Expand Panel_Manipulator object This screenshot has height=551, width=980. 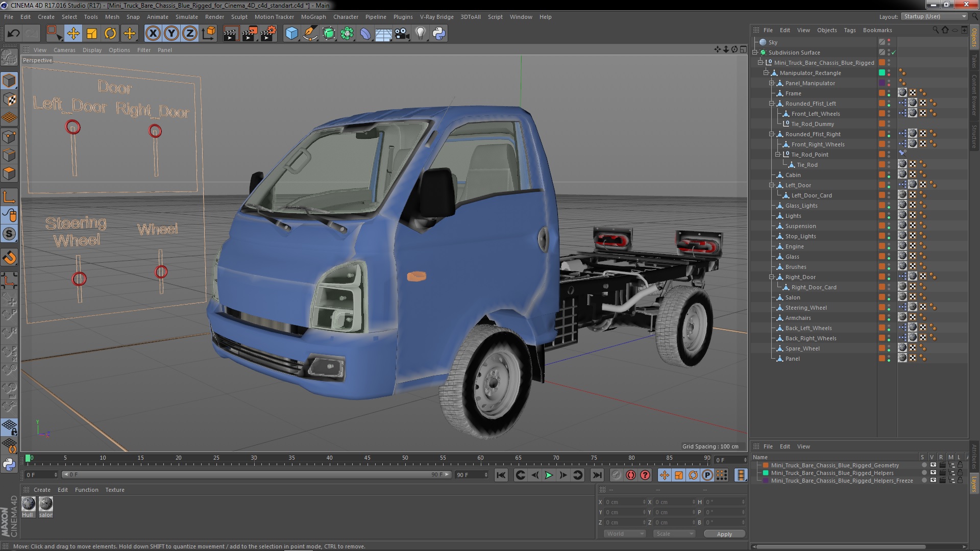772,83
